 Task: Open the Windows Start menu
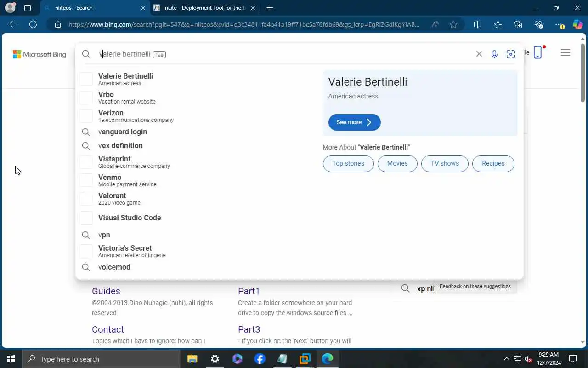pos(11,359)
